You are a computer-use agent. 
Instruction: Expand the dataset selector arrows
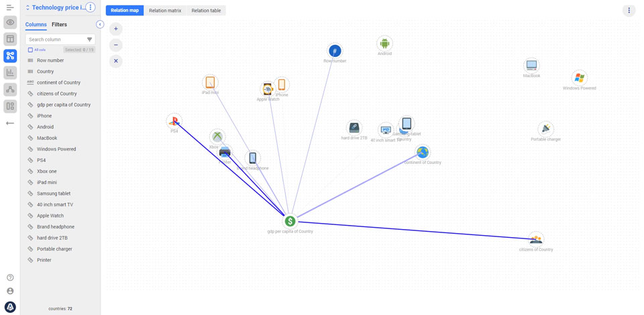click(28, 7)
